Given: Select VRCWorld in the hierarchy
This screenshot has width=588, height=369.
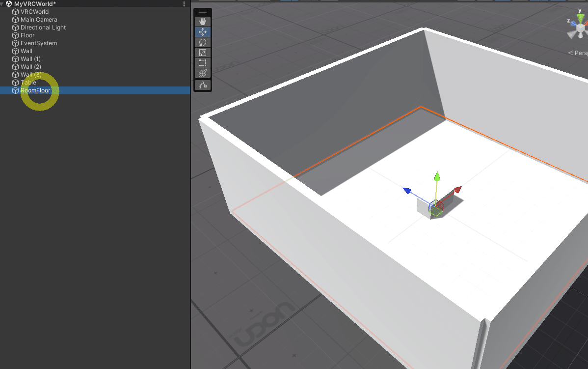Looking at the screenshot, I should pos(34,12).
